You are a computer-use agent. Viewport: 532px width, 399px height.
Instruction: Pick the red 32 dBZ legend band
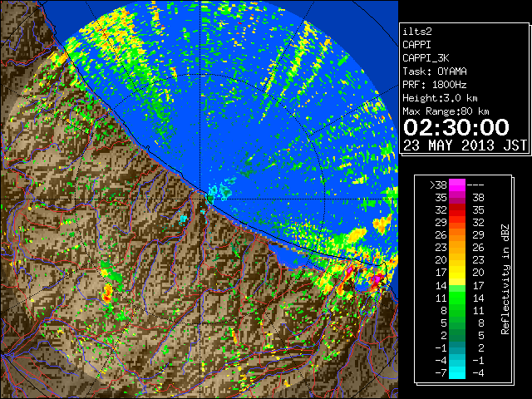457,210
